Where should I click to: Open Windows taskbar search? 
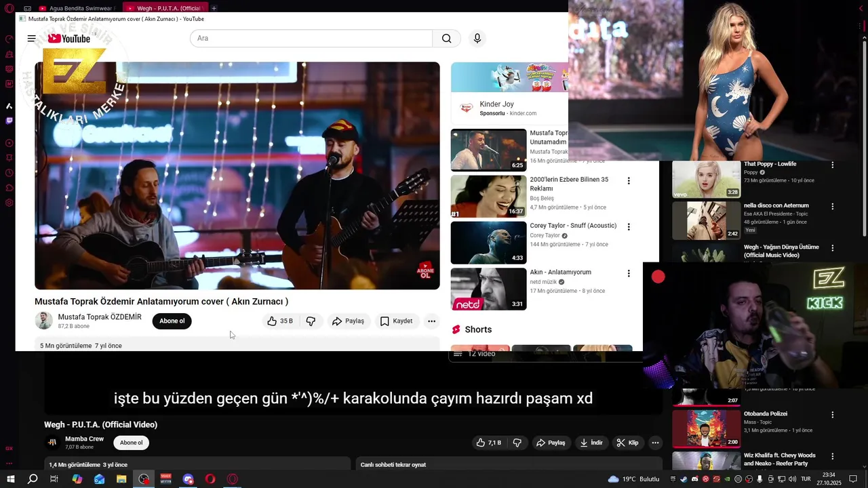click(33, 479)
